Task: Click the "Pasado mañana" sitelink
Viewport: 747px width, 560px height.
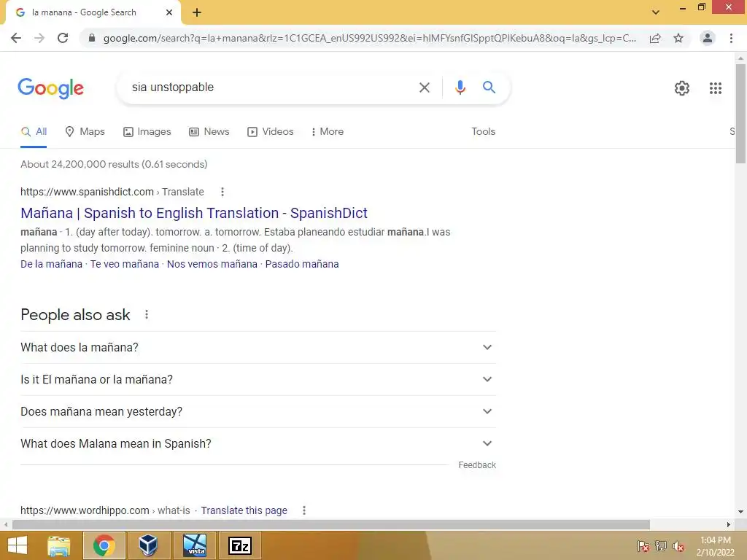Action: coord(302,264)
